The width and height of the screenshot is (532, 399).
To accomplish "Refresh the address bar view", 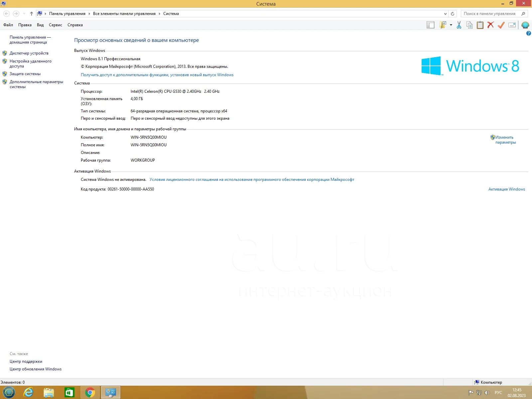I will (x=453, y=14).
